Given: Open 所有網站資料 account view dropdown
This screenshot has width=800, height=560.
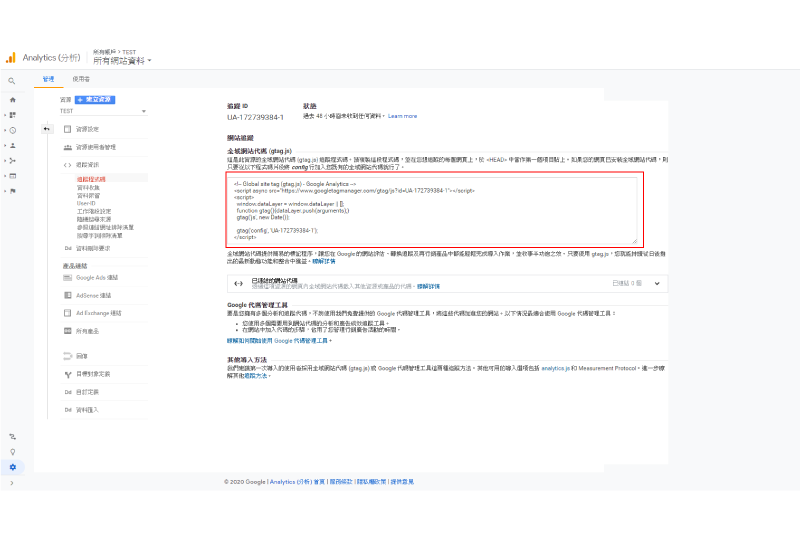Looking at the screenshot, I should point(122,61).
